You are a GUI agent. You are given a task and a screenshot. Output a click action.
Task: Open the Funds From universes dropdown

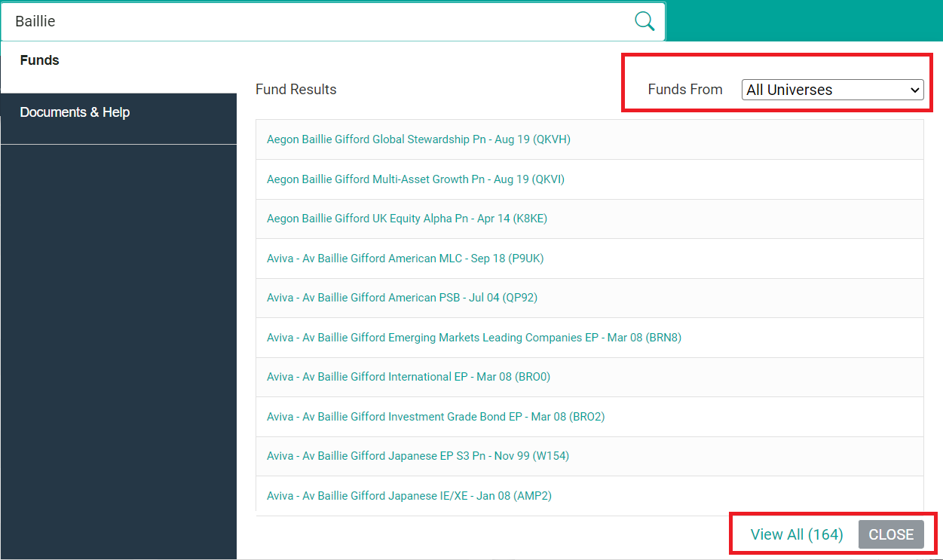tap(832, 90)
